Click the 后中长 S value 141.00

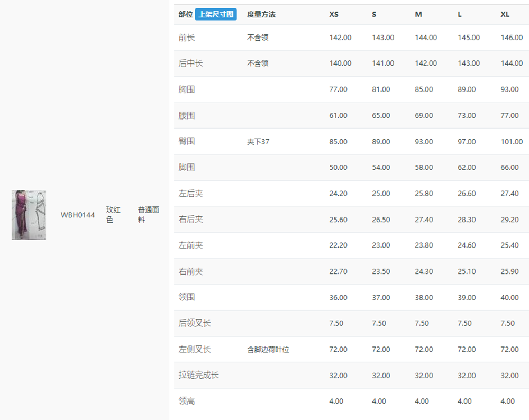[383, 63]
